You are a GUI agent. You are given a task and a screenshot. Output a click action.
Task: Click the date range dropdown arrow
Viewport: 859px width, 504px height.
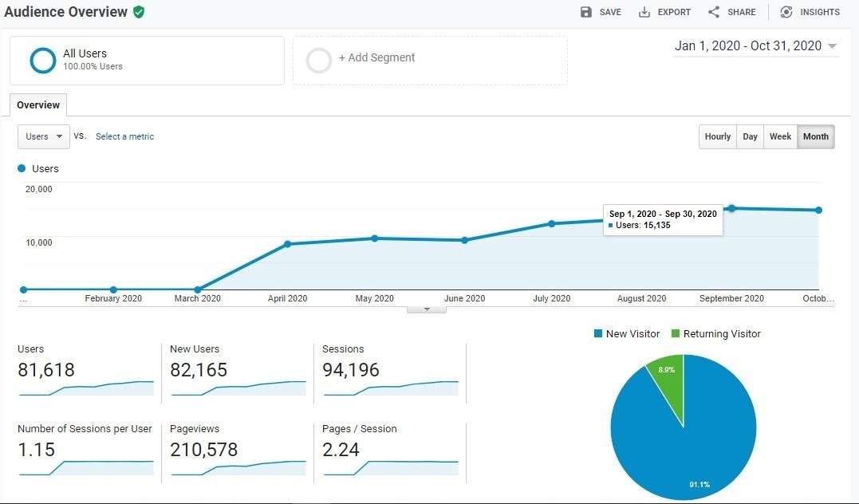pyautogui.click(x=831, y=46)
